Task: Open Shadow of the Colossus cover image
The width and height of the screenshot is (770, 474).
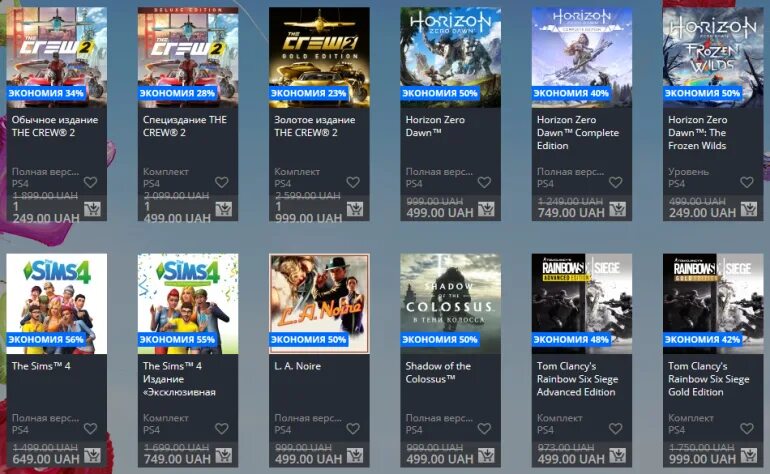Action: [x=450, y=304]
